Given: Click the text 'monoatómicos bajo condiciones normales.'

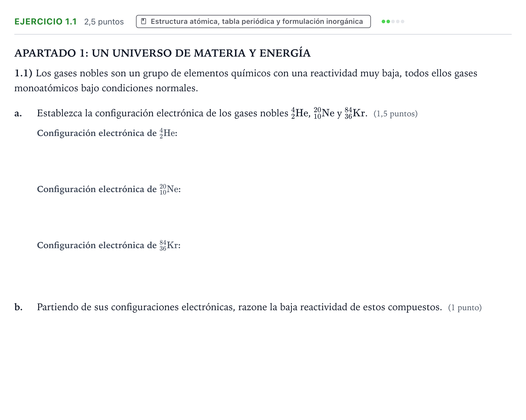Looking at the screenshot, I should pyautogui.click(x=106, y=88).
